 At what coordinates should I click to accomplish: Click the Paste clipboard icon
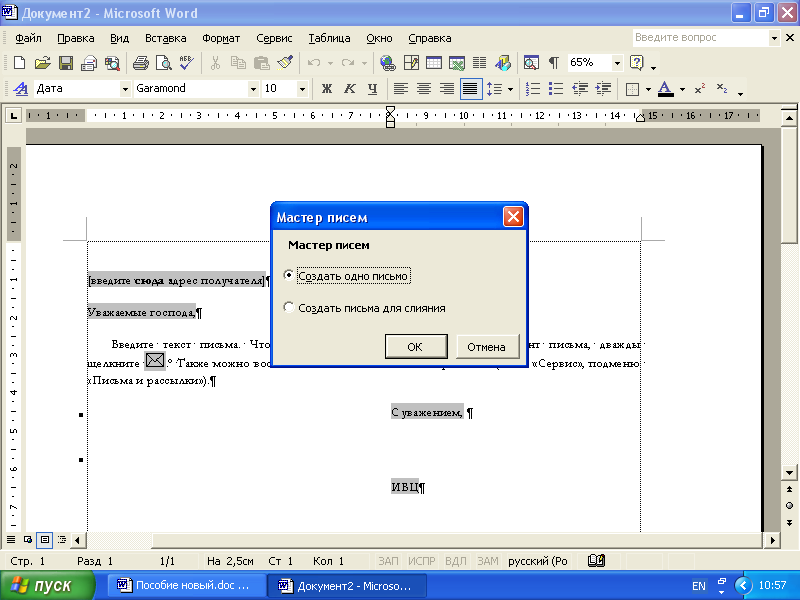point(262,63)
